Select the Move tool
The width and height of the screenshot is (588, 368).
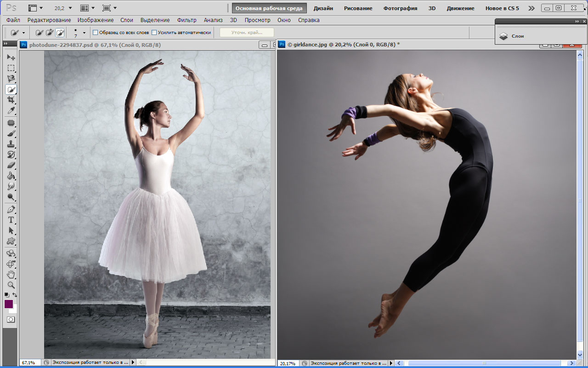(11, 57)
